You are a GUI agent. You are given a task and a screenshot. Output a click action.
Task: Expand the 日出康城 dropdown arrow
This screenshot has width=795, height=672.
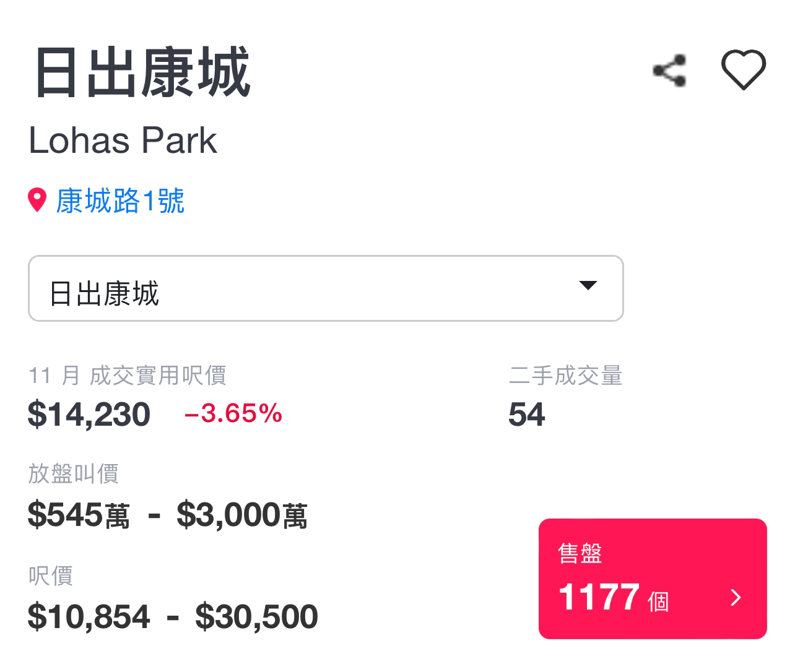588,285
